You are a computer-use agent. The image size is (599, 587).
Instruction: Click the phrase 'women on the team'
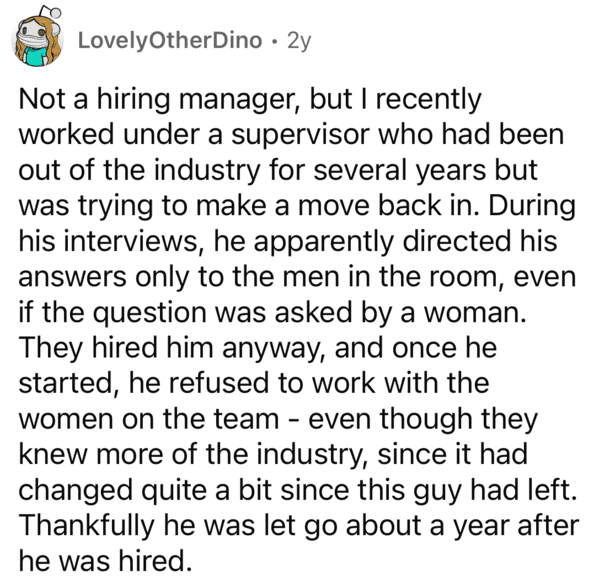(149, 419)
